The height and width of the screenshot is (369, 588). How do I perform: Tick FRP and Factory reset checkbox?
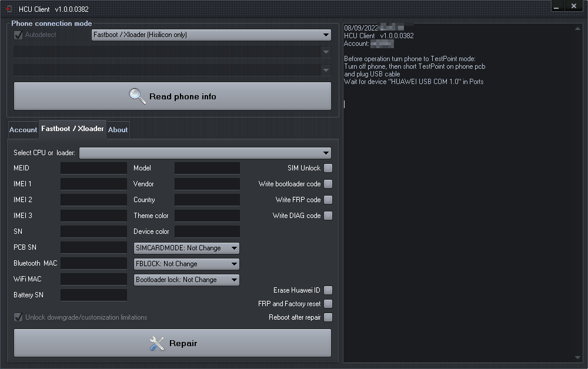pyautogui.click(x=328, y=304)
